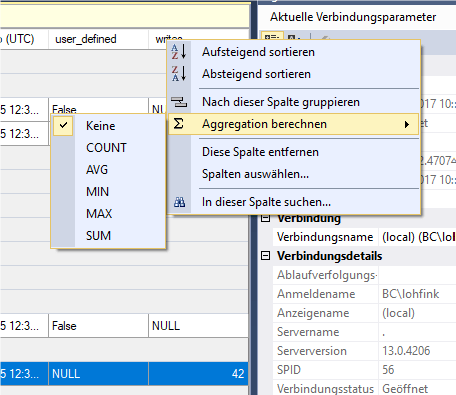Click the Anmeldename property label
This screenshot has height=395, width=456.
pyautogui.click(x=316, y=294)
